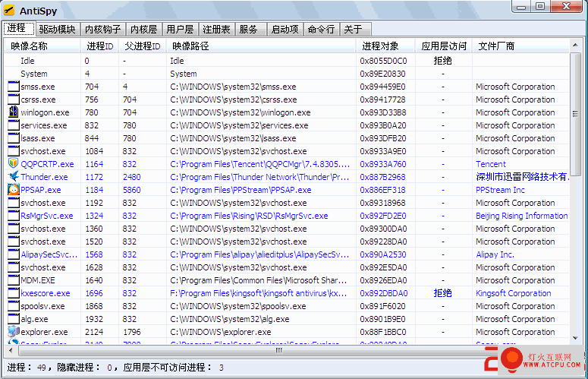588x379 pixels.
Task: Click the explorer.exe computer icon
Action: [x=14, y=331]
